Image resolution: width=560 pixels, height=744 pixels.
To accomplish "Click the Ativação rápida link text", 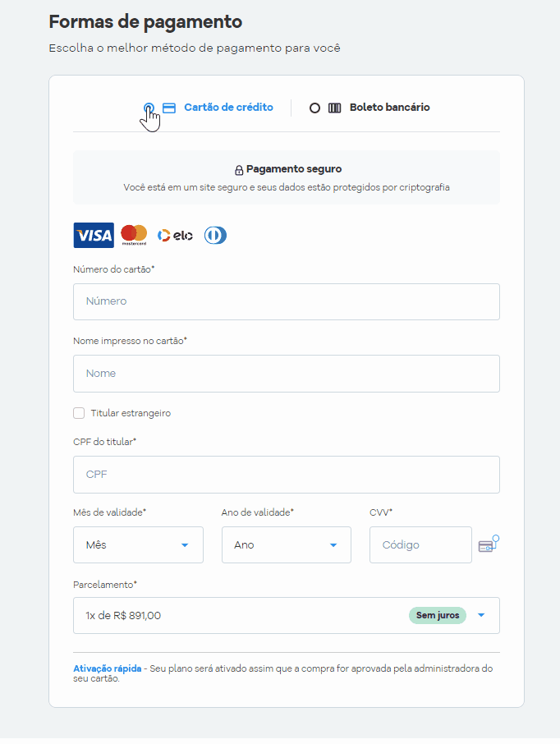I will click(108, 668).
